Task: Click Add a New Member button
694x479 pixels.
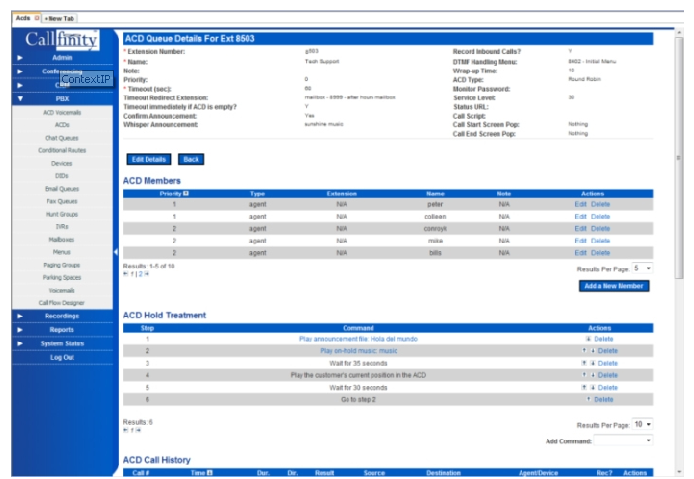Action: (x=614, y=286)
